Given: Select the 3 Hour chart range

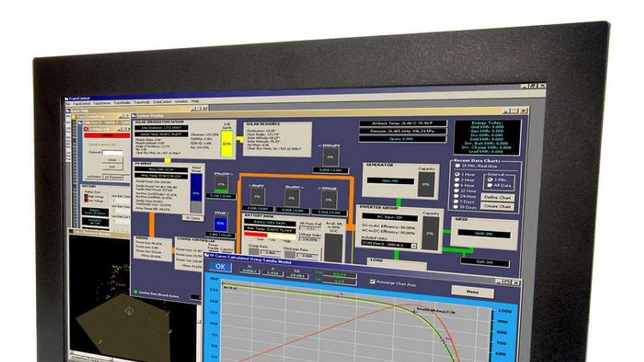Looking at the screenshot, I should click(x=457, y=180).
